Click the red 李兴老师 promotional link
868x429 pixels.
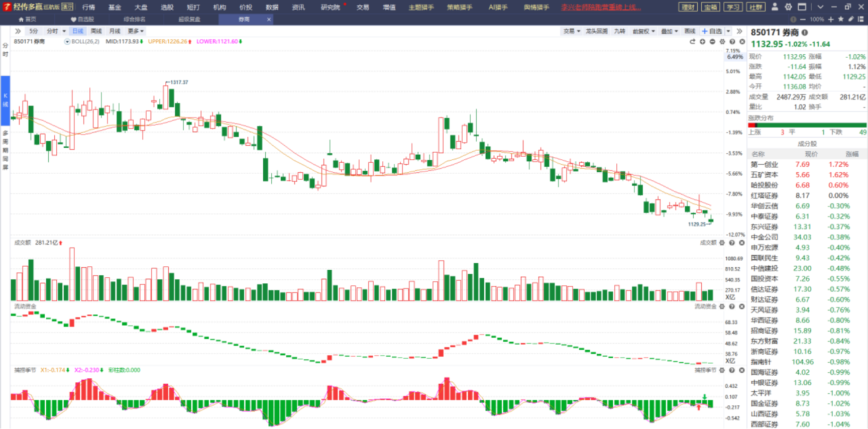click(x=601, y=7)
